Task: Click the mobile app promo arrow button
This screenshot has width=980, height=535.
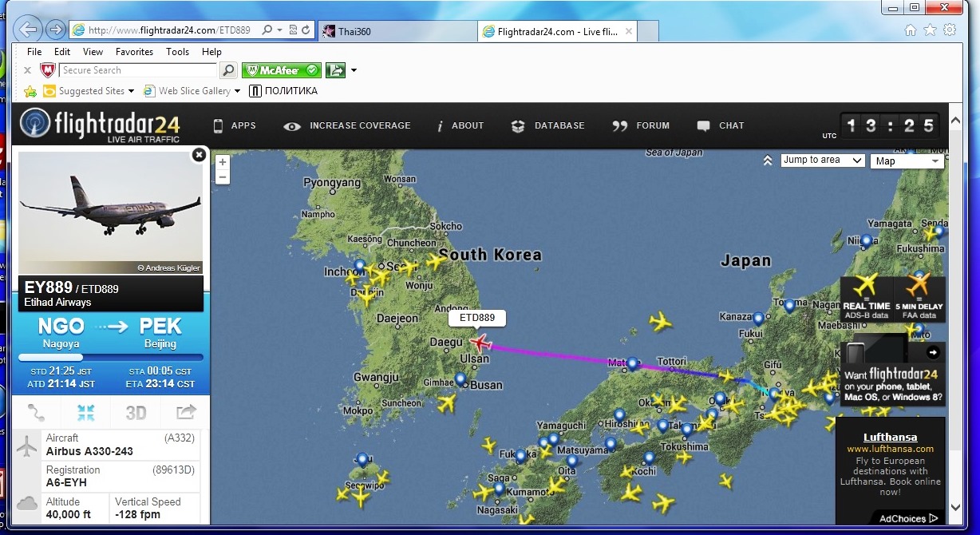Action: click(932, 351)
